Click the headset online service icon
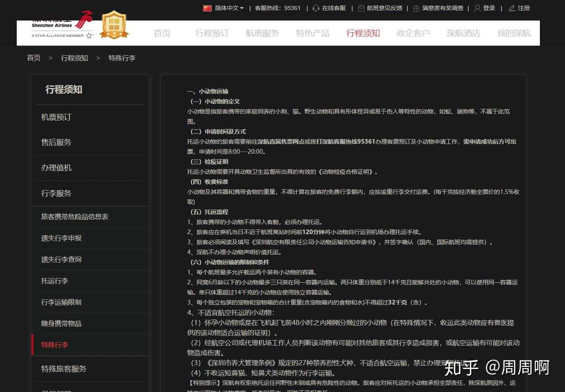 [x=316, y=8]
